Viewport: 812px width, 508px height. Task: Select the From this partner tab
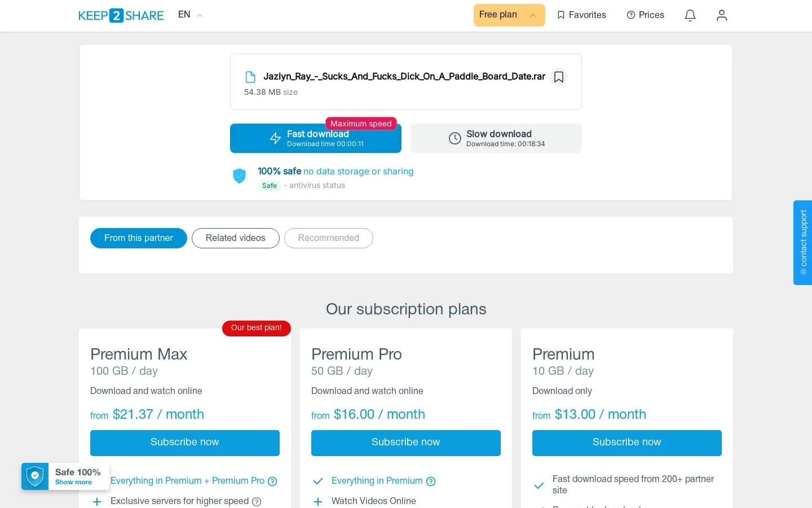[x=139, y=238]
